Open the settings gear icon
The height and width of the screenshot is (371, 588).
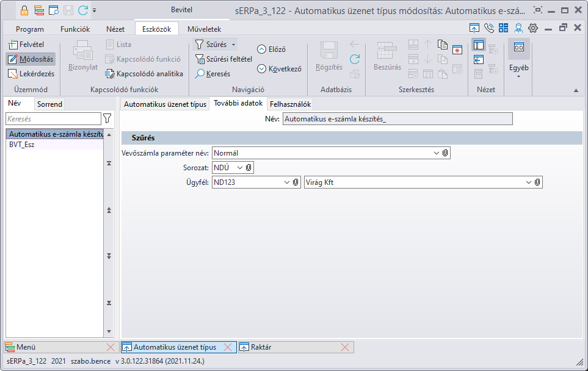point(533,28)
